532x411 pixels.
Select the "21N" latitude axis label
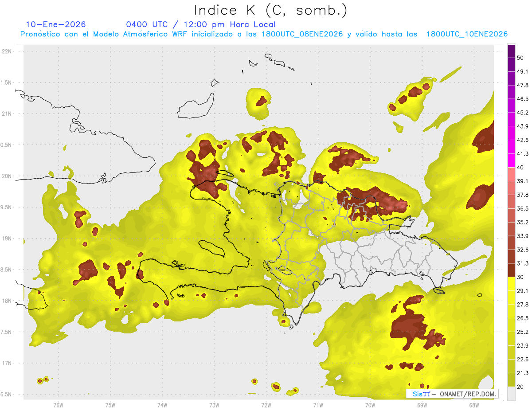(x=7, y=114)
